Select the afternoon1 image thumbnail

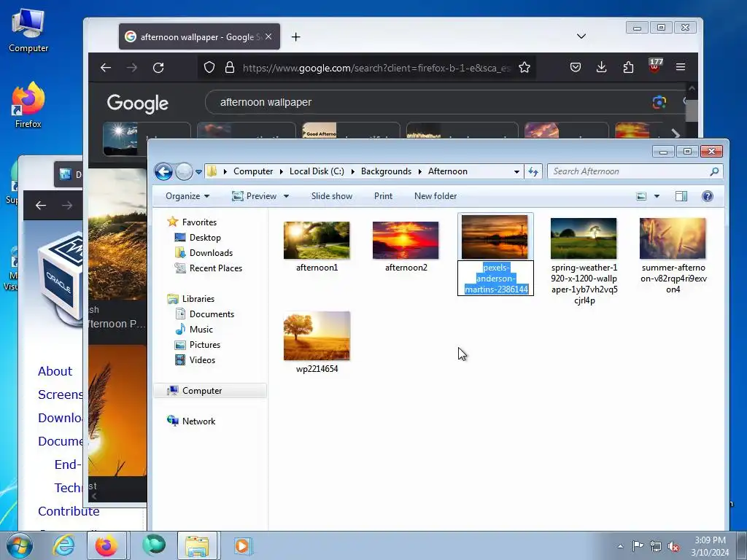317,240
